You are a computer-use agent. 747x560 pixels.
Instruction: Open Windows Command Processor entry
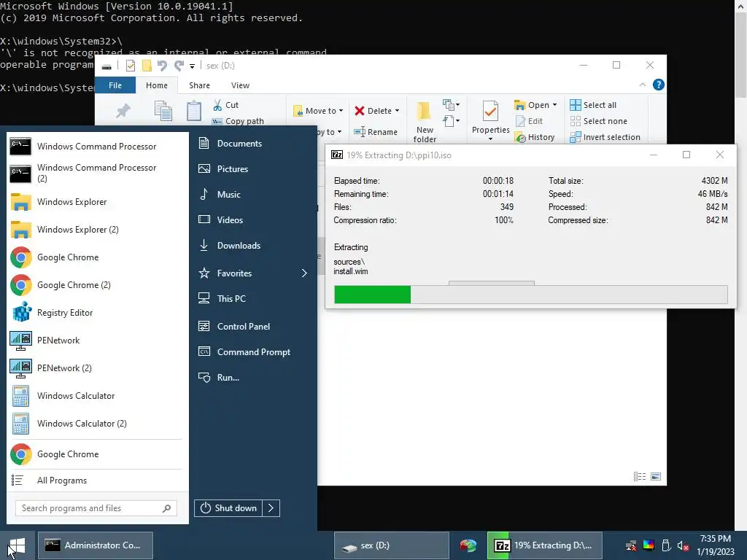click(x=96, y=146)
